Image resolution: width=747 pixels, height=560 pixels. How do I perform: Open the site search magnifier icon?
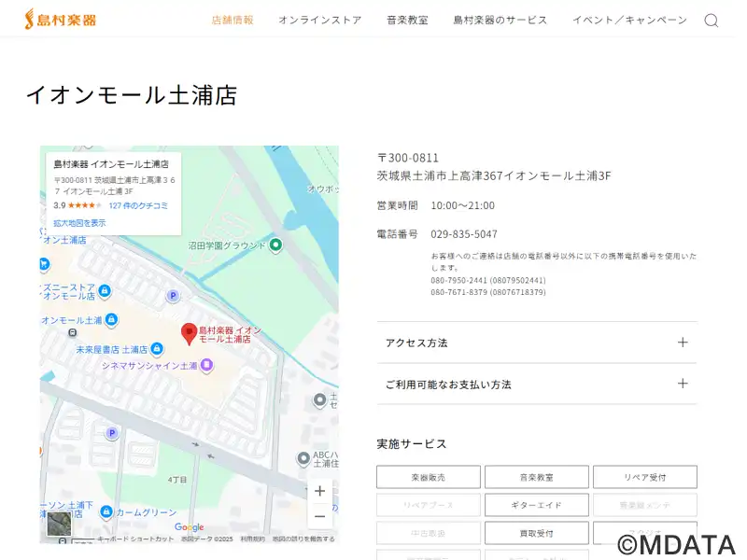pyautogui.click(x=712, y=21)
